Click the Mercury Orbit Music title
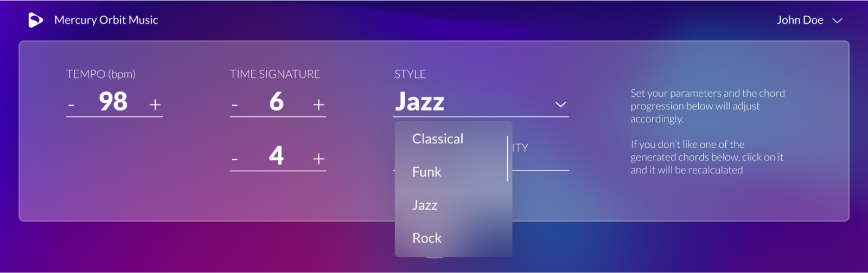The height and width of the screenshot is (273, 868). click(106, 20)
